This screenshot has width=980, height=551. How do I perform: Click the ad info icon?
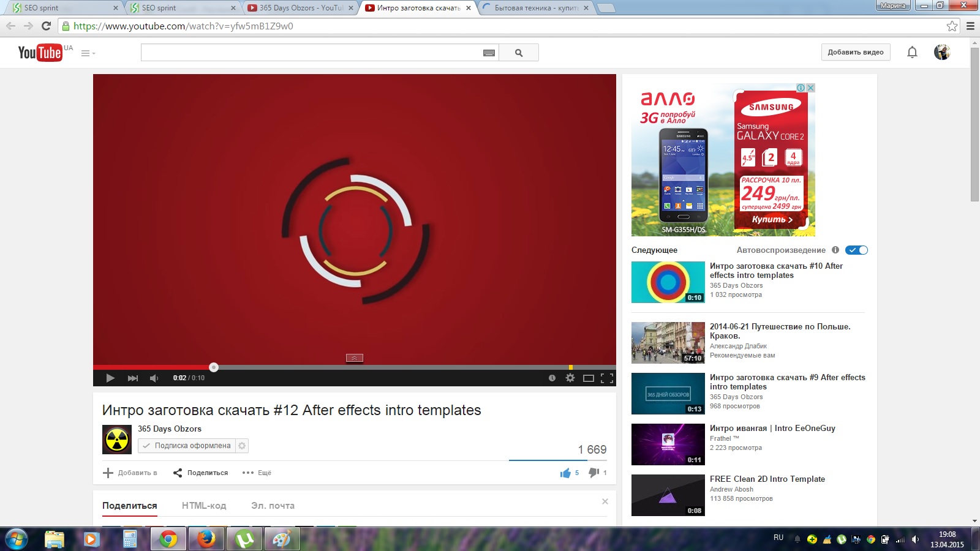coord(801,88)
